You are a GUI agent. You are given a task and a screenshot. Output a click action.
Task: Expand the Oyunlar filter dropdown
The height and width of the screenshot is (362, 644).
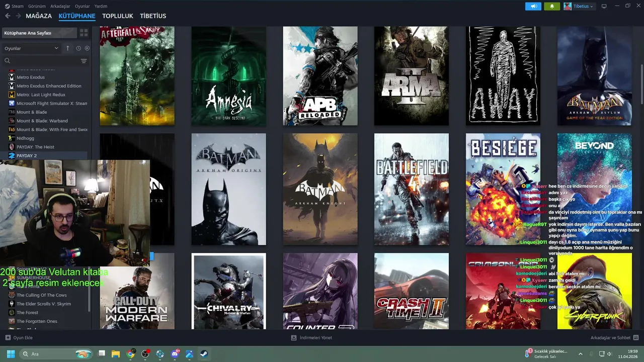tap(31, 48)
